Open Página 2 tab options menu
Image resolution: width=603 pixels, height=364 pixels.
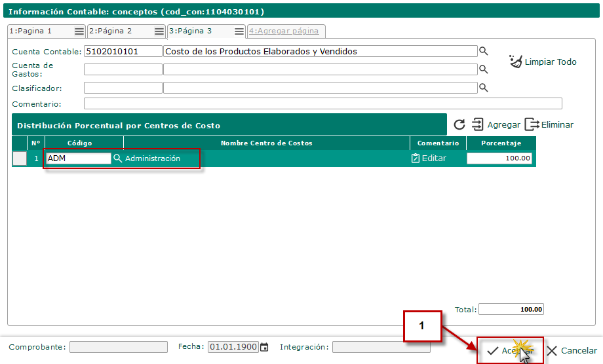click(x=159, y=31)
